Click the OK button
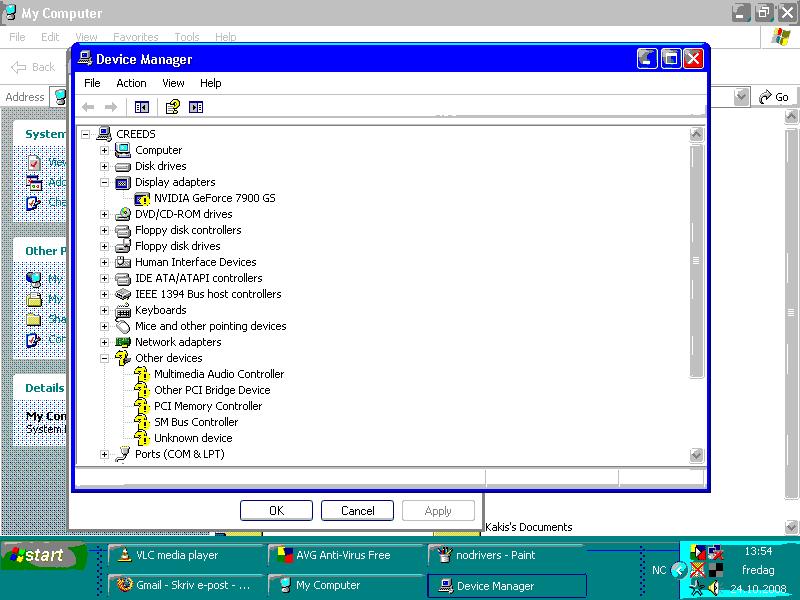This screenshot has height=600, width=800. pyautogui.click(x=276, y=511)
